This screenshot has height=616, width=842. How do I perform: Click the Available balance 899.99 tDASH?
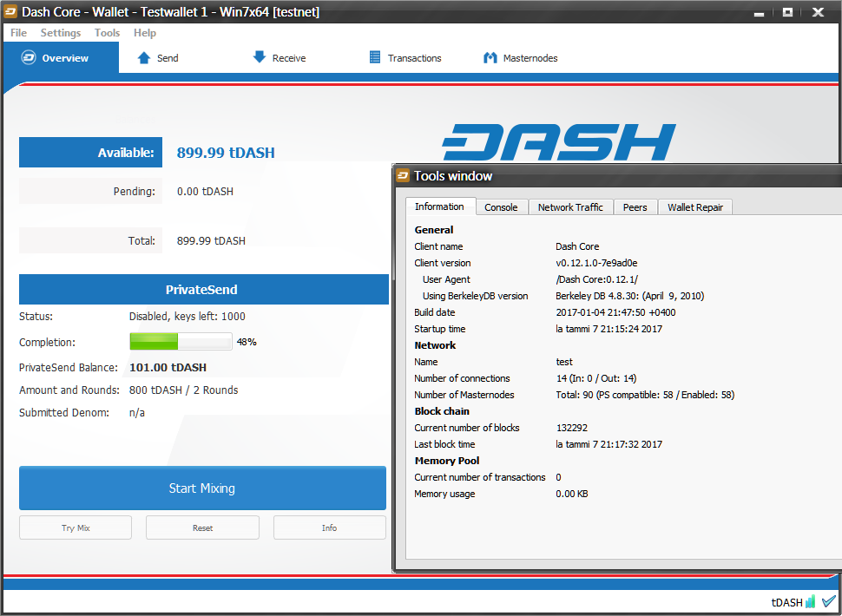pyautogui.click(x=226, y=153)
